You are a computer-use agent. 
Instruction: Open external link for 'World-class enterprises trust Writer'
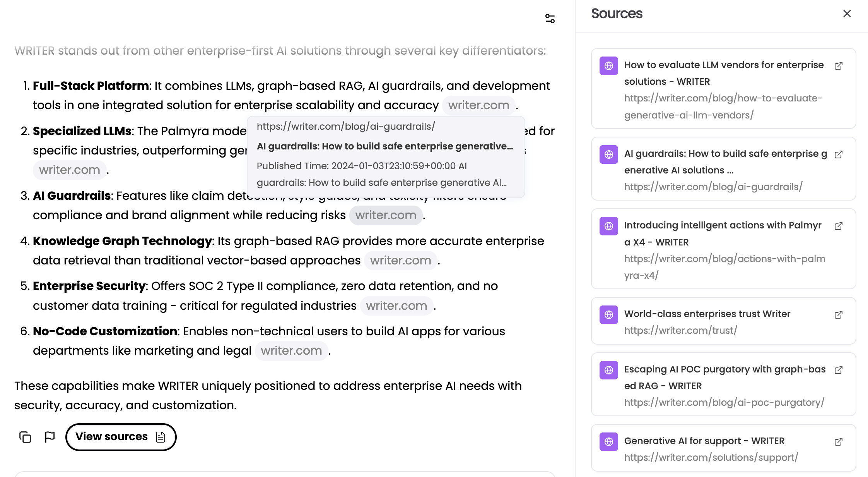click(x=838, y=315)
